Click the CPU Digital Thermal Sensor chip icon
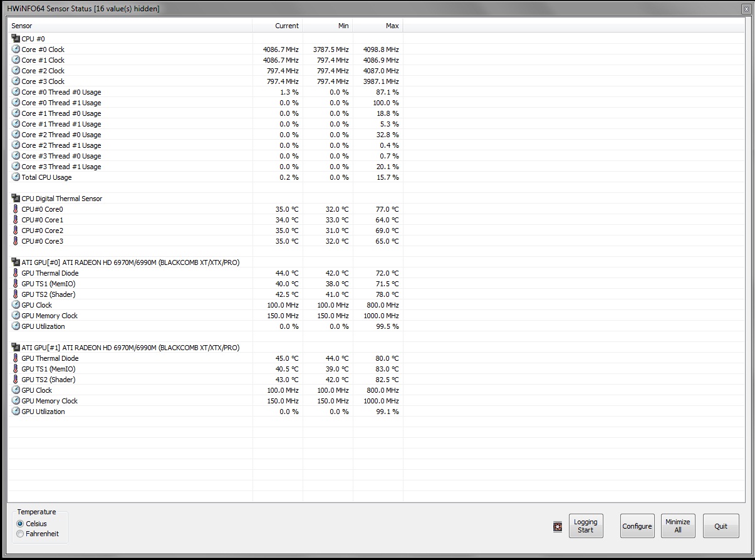Image resolution: width=755 pixels, height=560 pixels. point(16,199)
